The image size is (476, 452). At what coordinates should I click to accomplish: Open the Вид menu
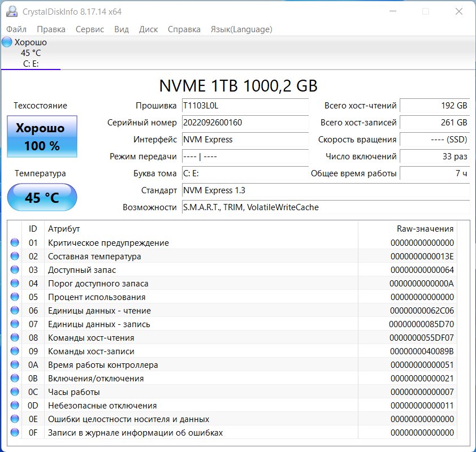(x=122, y=29)
